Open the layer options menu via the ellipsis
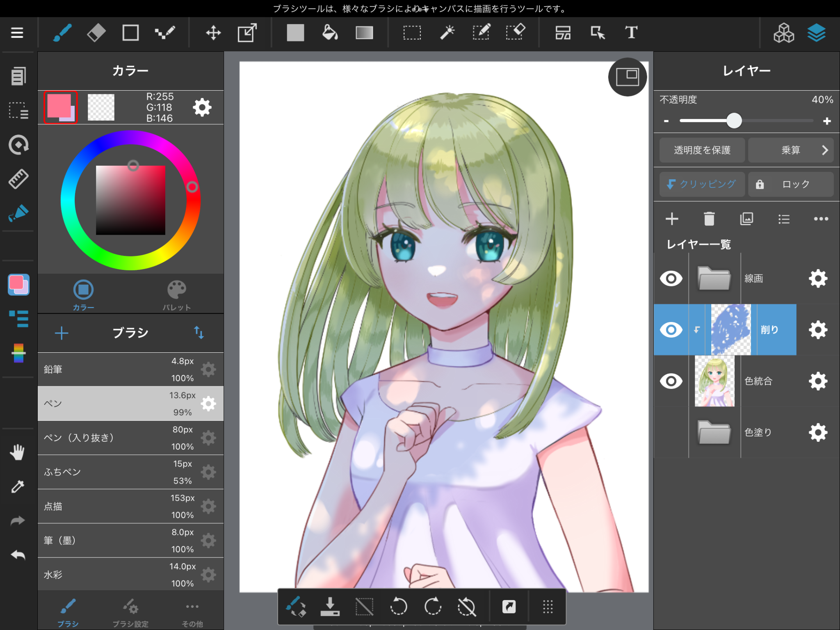Viewport: 840px width, 630px height. (x=821, y=219)
